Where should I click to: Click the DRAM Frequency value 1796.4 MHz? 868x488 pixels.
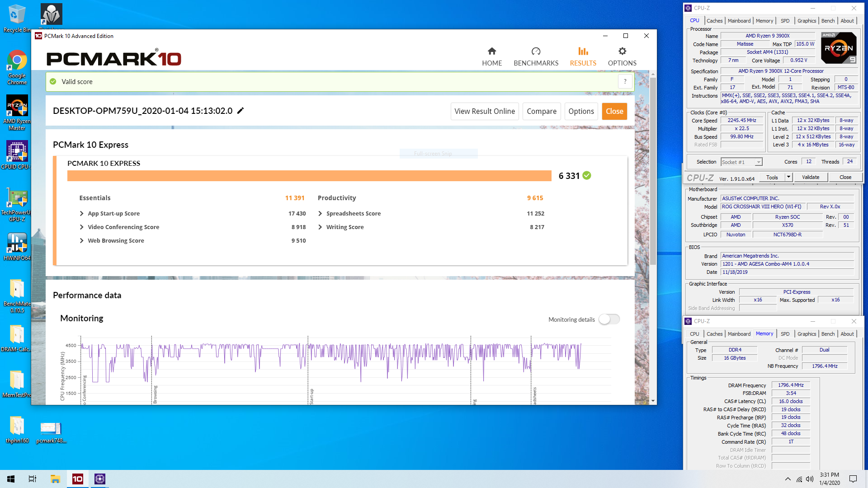click(791, 385)
